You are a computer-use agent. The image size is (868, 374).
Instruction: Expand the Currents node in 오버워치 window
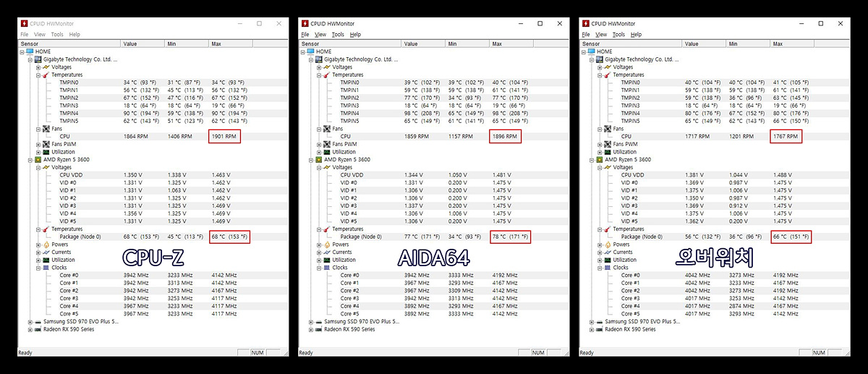point(600,252)
